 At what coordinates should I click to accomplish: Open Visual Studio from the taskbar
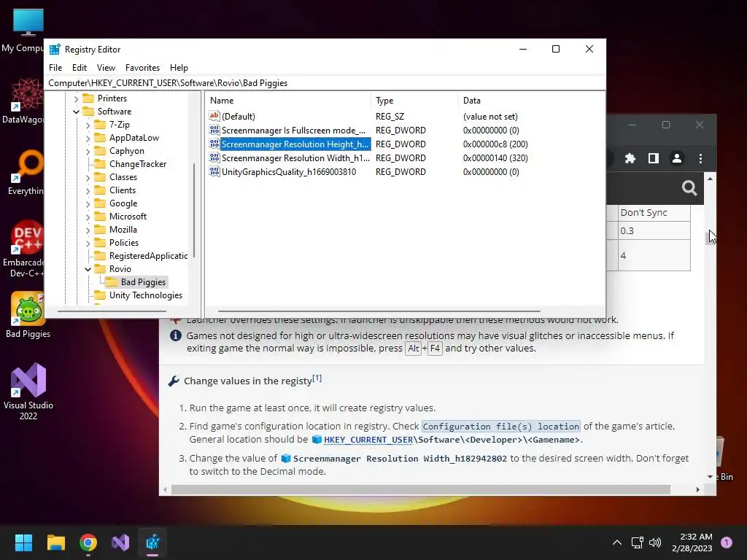pyautogui.click(x=120, y=542)
